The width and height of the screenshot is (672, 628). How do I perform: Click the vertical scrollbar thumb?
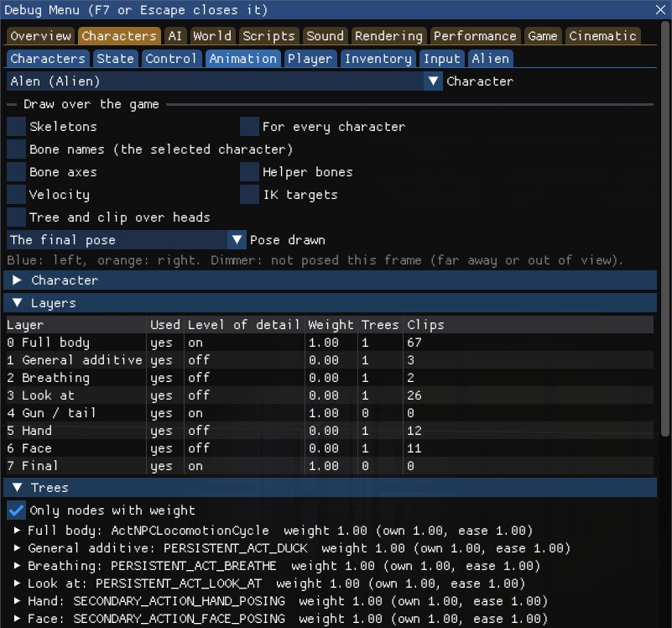coord(664,228)
